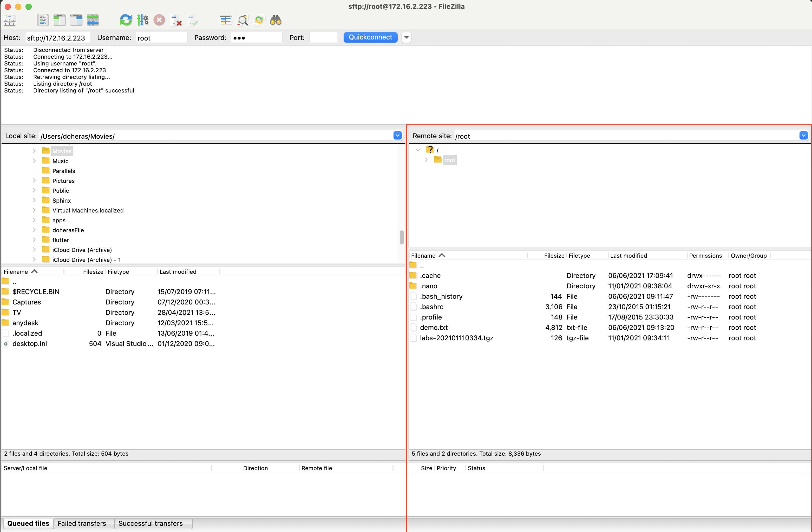The width and height of the screenshot is (812, 532).
Task: Toggle transfer queue display icon
Action: pyautogui.click(x=93, y=21)
